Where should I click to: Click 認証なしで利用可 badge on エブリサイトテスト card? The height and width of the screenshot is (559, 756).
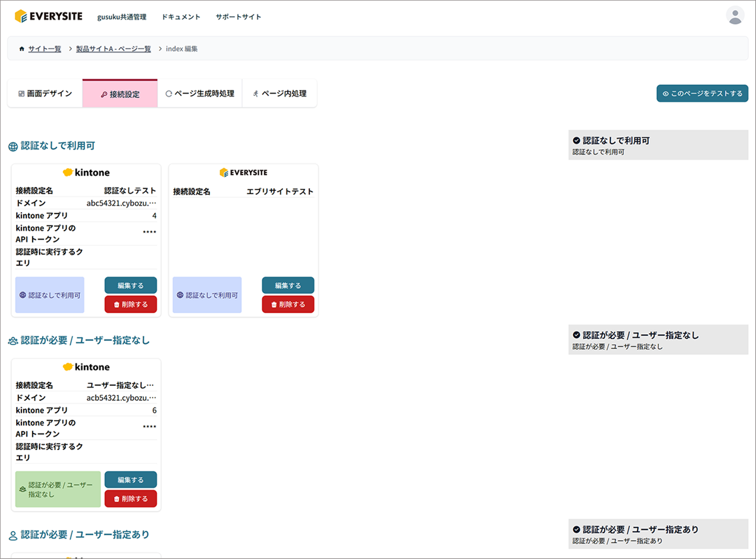click(207, 295)
